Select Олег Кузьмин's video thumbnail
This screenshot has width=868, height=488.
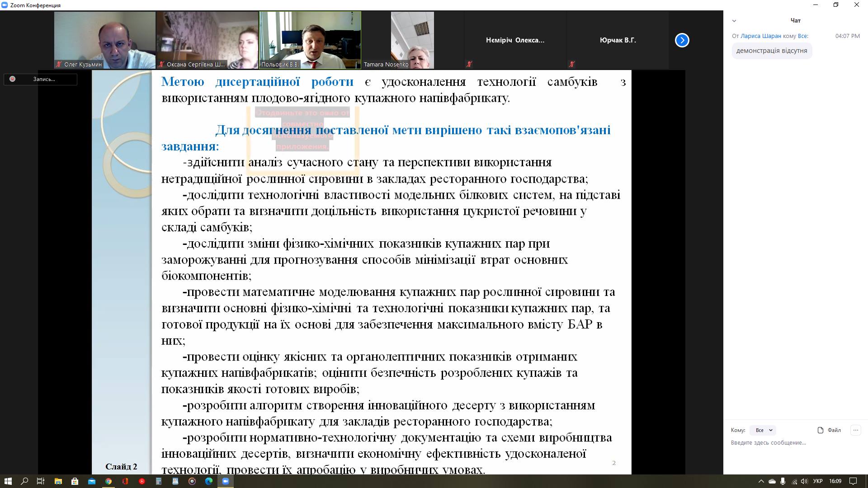click(x=104, y=40)
